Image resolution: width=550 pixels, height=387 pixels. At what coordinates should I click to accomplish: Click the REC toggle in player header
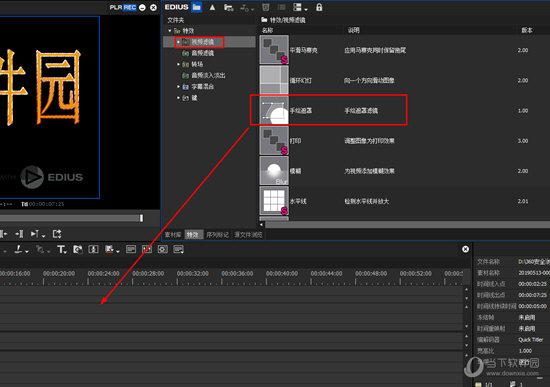click(x=129, y=7)
